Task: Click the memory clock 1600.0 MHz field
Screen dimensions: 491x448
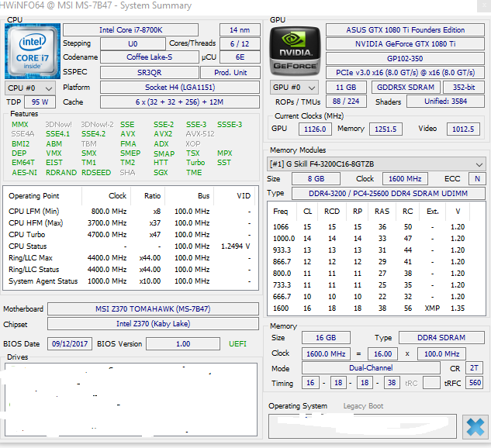Action: [326, 354]
